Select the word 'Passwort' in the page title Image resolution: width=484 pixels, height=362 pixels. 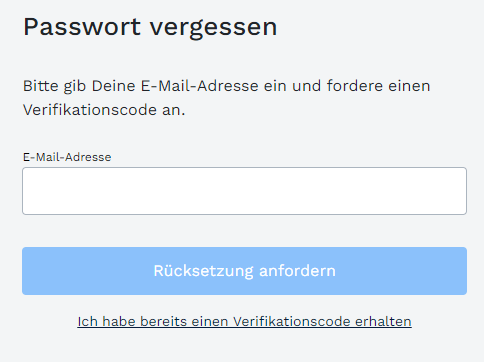82,27
